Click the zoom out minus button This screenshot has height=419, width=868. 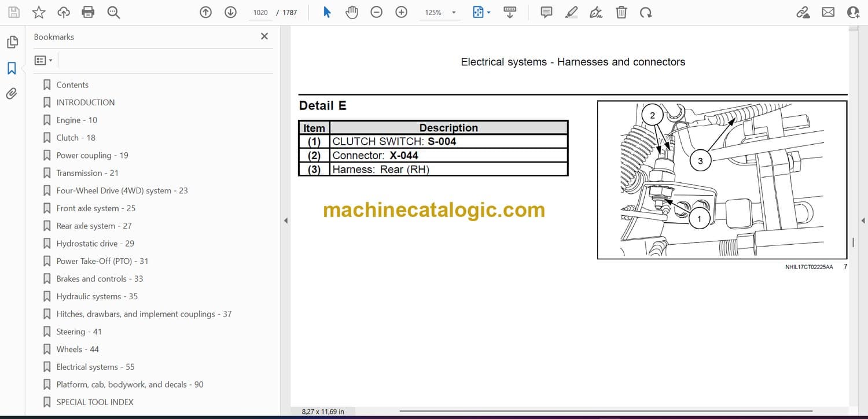tap(377, 12)
